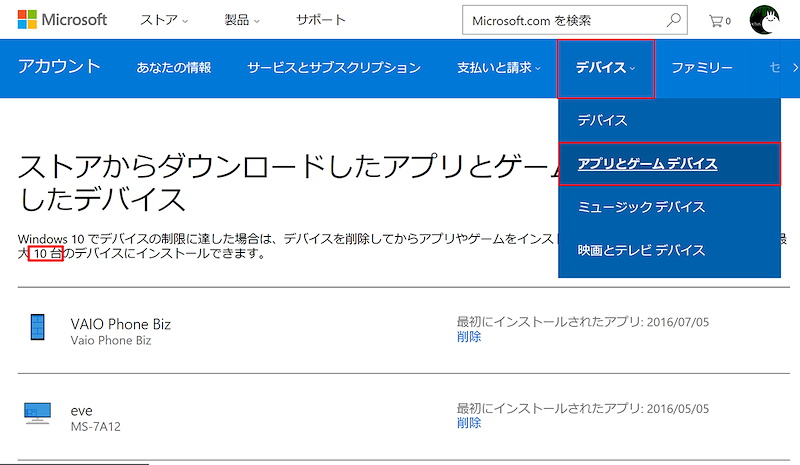Select デバイス in the dropdown menu
Viewport: 800px width, 465px height.
669,120
